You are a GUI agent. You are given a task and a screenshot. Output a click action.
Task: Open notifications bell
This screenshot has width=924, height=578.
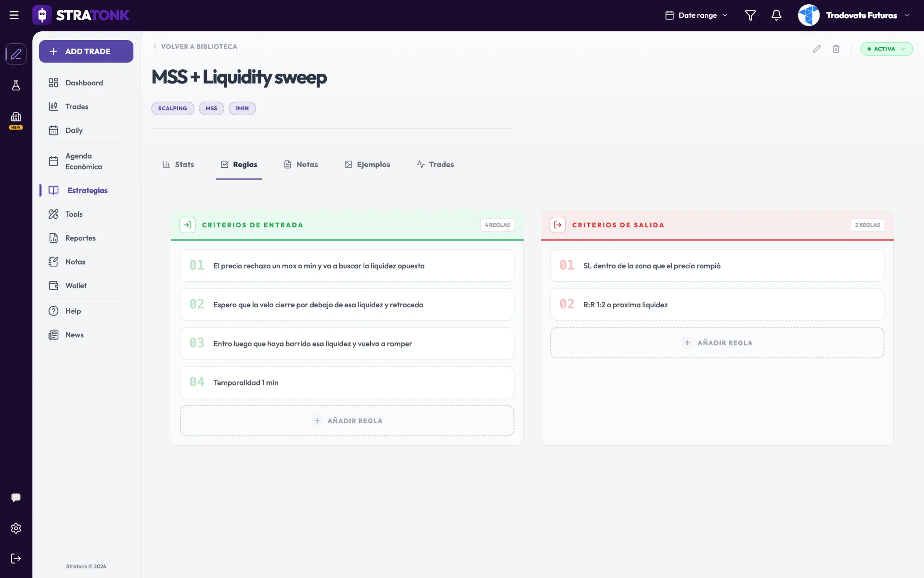(x=776, y=15)
